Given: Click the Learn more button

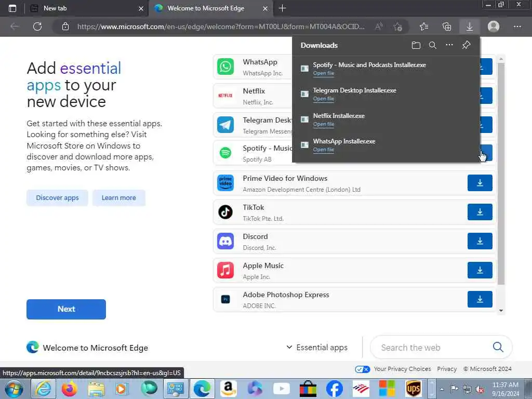Looking at the screenshot, I should pos(119,198).
